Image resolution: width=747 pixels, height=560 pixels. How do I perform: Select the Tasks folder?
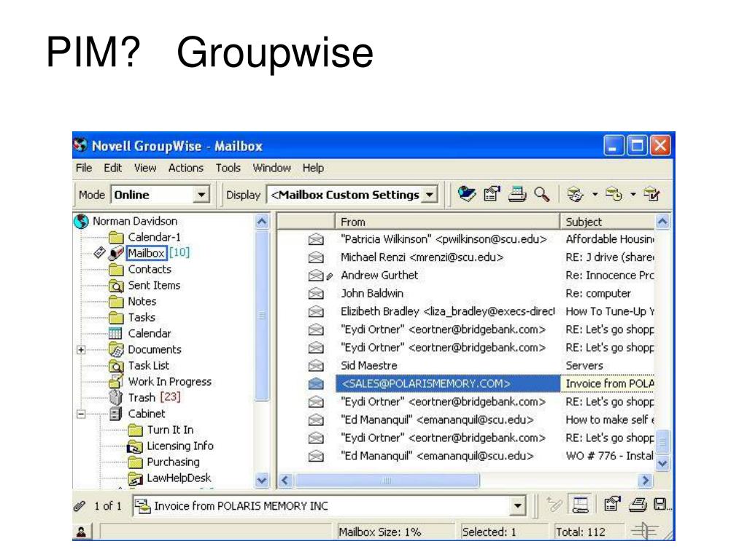(142, 318)
